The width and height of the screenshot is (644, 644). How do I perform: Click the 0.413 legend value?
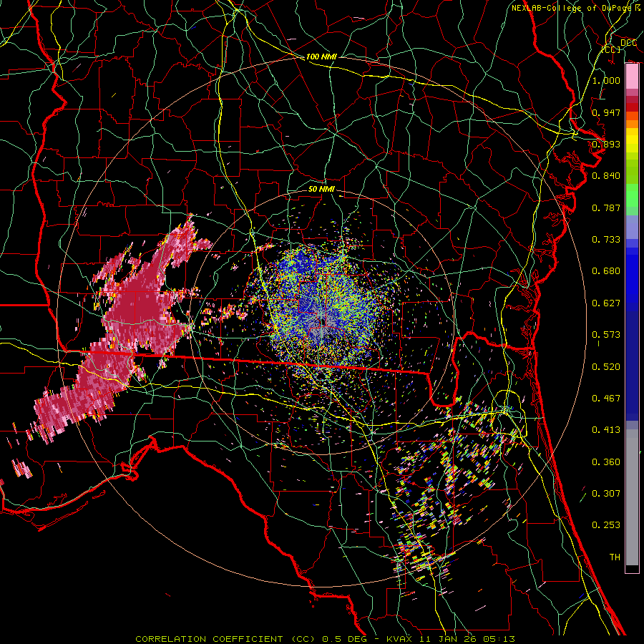pos(606,430)
